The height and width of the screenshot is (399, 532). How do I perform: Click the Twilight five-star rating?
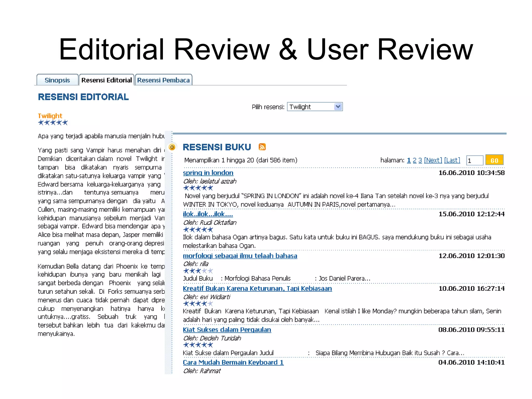point(53,122)
